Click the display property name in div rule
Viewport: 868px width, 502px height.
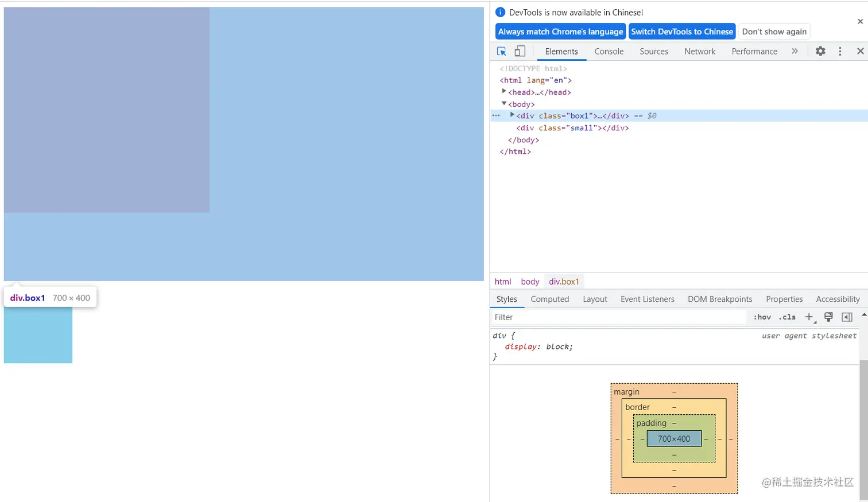click(521, 347)
